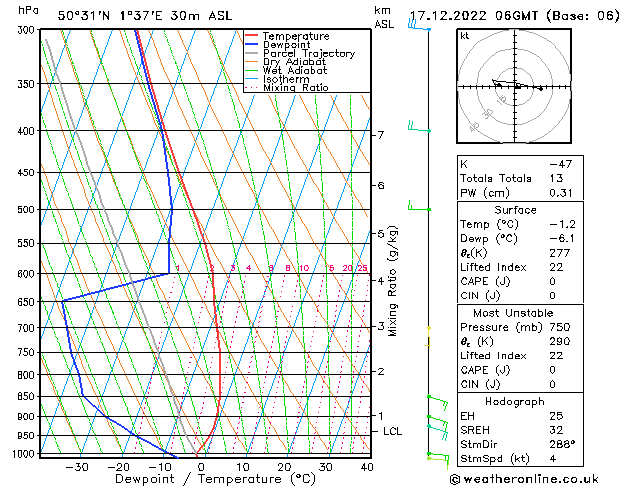The height and width of the screenshot is (486, 629).
Task: Click the red Temperature line sample in legend
Action: pyautogui.click(x=252, y=36)
